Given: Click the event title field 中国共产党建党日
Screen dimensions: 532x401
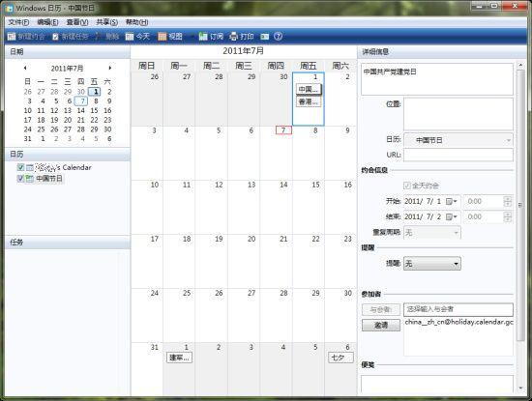Looking at the screenshot, I should point(437,79).
